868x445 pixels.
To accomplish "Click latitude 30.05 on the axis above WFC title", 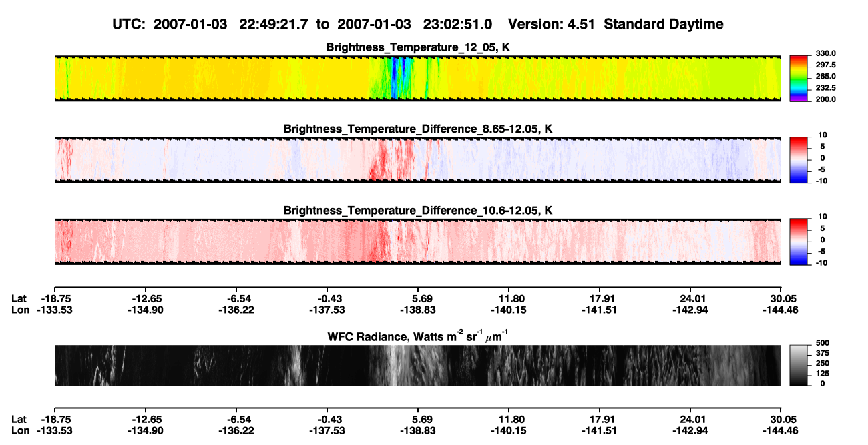I will tap(785, 299).
